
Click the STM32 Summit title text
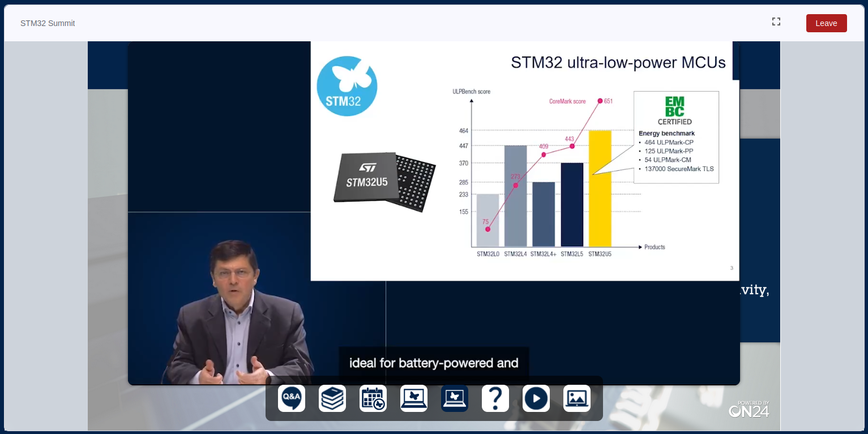click(x=48, y=23)
